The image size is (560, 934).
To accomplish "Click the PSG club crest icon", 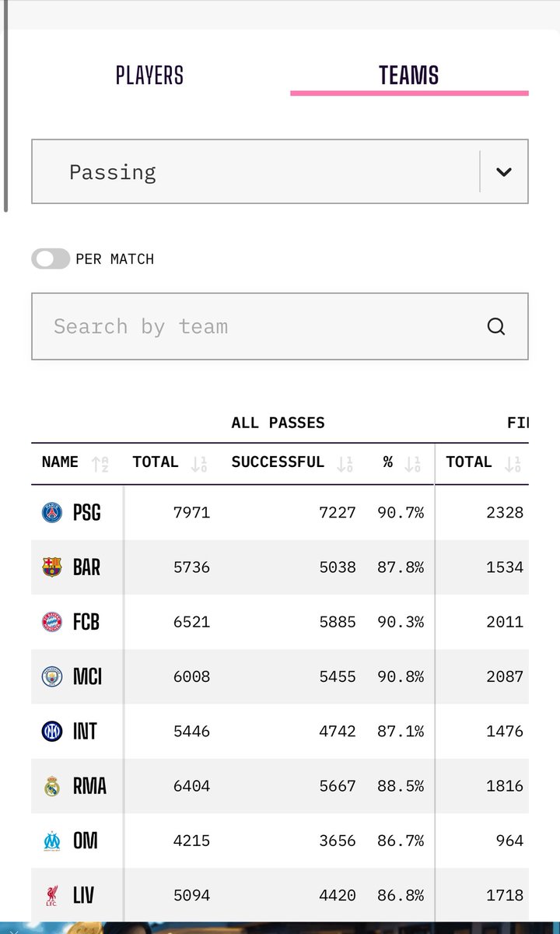I will pyautogui.click(x=52, y=513).
